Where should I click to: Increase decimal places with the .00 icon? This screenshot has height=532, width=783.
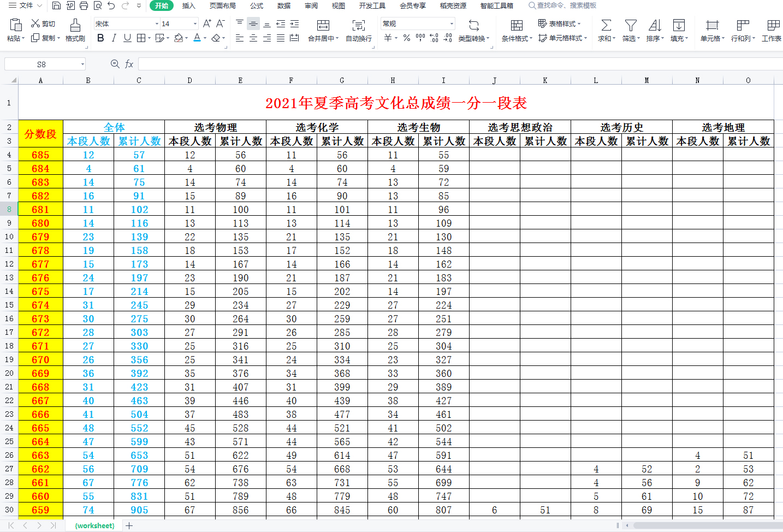(x=434, y=37)
